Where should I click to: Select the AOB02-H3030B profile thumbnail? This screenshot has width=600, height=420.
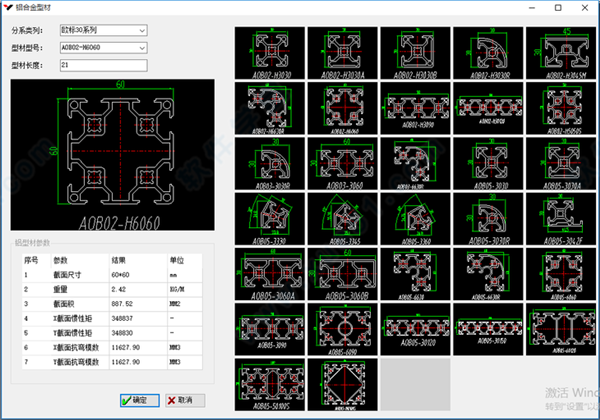415,53
